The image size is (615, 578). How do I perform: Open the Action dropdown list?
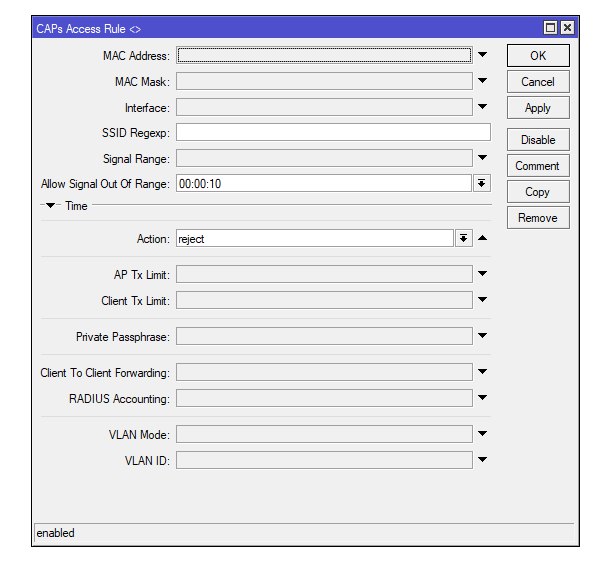coord(464,238)
